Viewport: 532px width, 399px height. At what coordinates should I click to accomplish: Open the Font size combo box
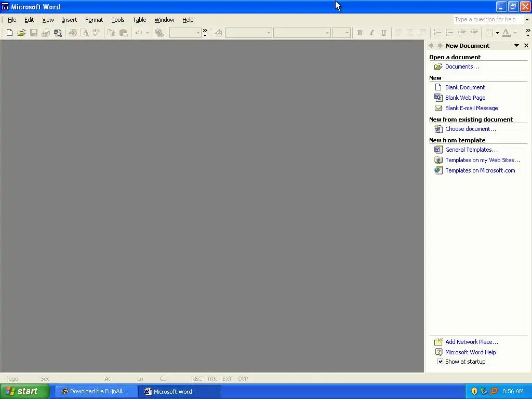(x=341, y=33)
